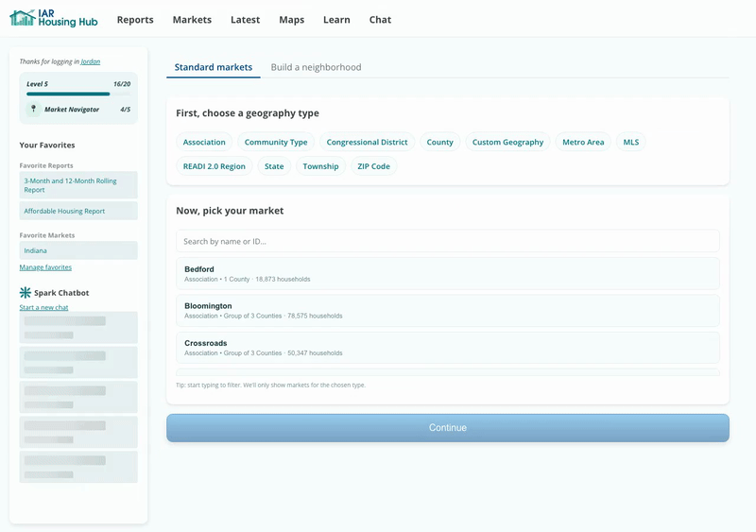Image resolution: width=756 pixels, height=532 pixels.
Task: Select the Crossroads market entry
Action: coord(447,348)
